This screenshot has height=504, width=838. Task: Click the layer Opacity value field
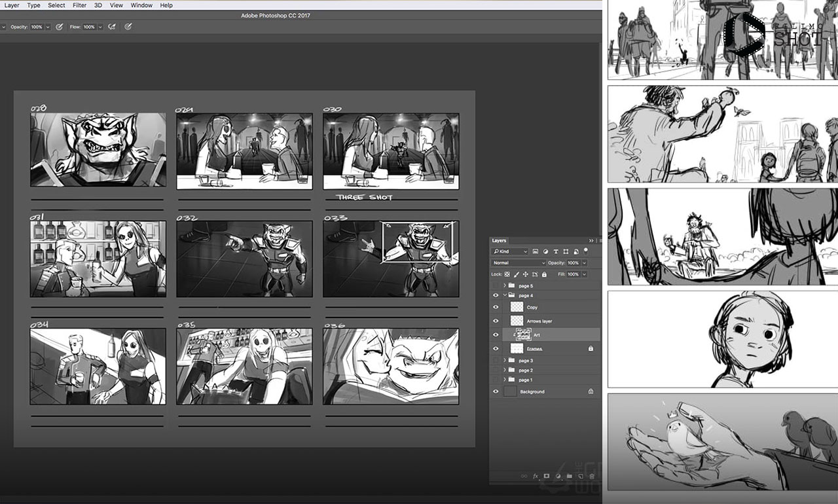click(573, 262)
